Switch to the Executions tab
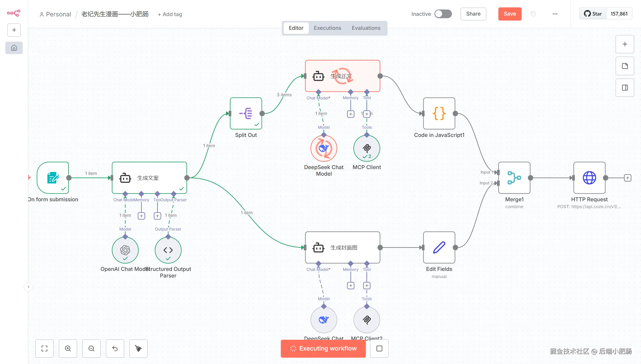641x364 pixels. point(327,28)
